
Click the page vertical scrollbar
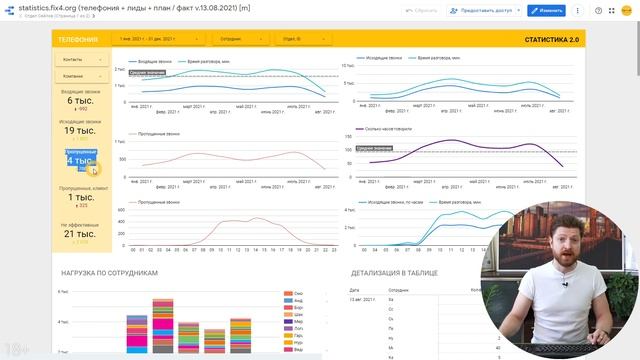(x=638, y=49)
